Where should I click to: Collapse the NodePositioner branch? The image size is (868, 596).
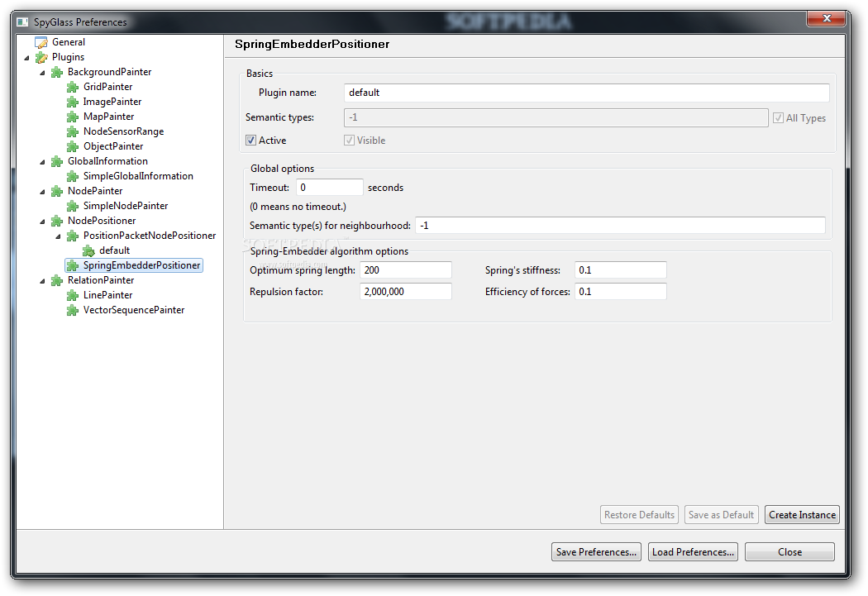pos(42,222)
